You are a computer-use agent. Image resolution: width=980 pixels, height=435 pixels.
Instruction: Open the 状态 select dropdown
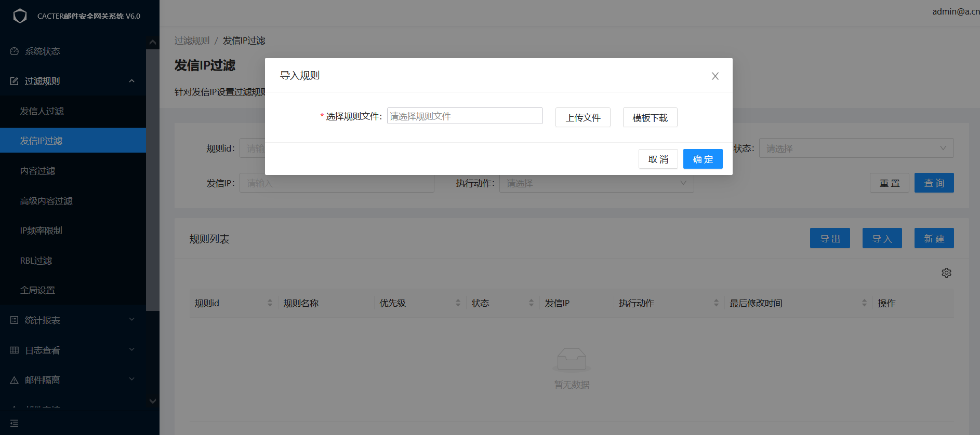(x=856, y=148)
